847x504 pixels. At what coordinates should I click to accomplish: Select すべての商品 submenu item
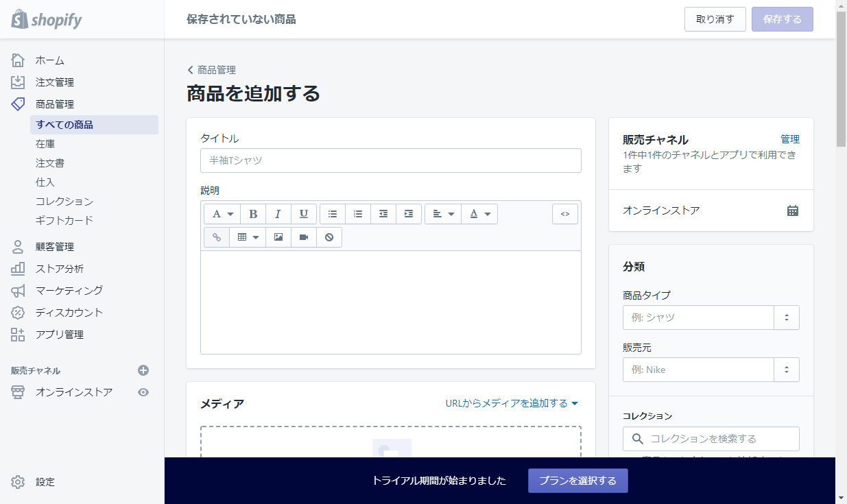point(94,125)
